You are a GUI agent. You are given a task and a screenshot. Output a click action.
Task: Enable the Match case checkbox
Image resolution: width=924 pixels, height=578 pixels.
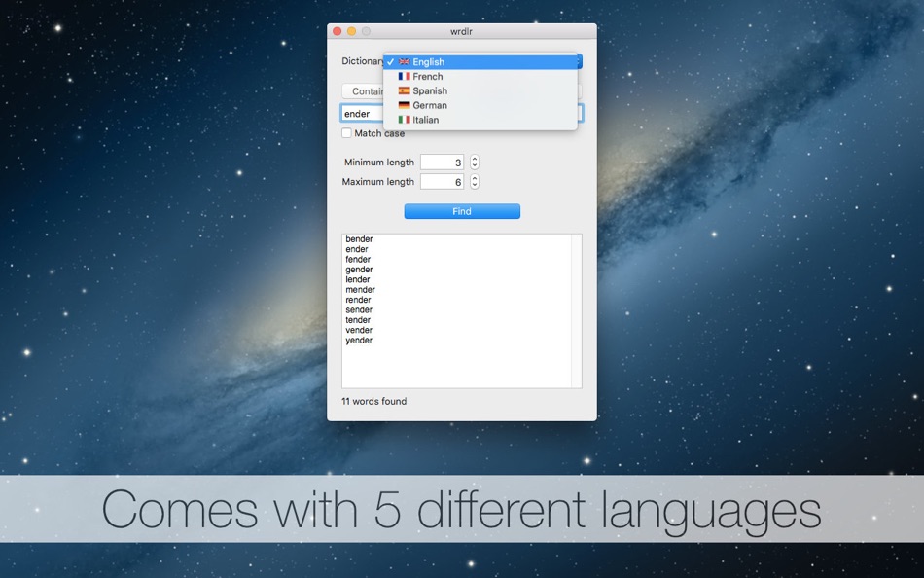(346, 133)
